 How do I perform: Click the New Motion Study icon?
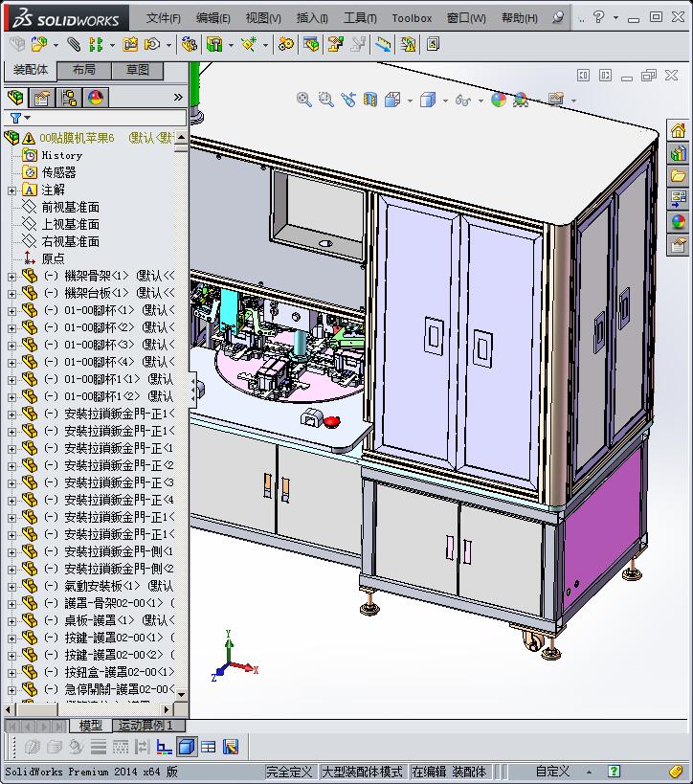click(x=286, y=44)
